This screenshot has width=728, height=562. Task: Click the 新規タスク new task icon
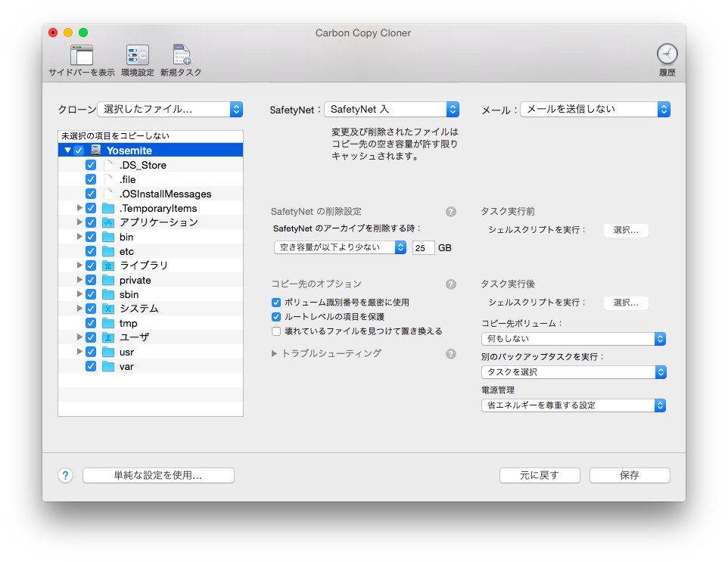pos(182,55)
